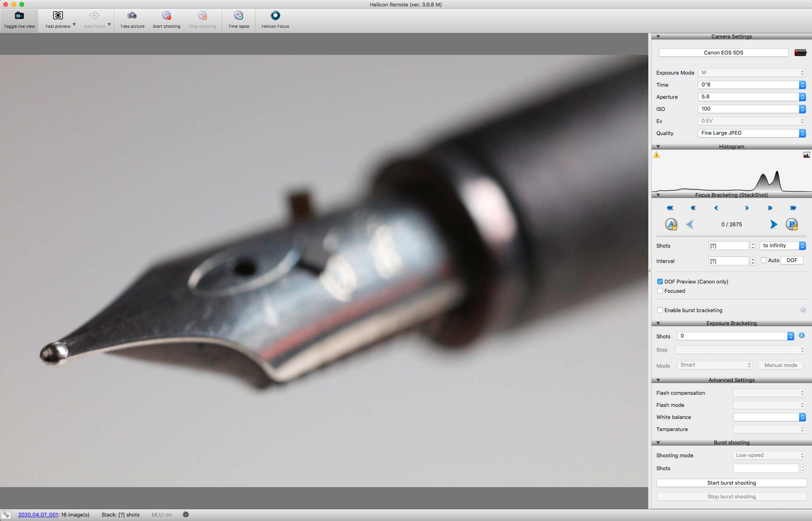Move focus far forward with triple-right arrows
Viewport: 812px width, 521px height.
793,208
